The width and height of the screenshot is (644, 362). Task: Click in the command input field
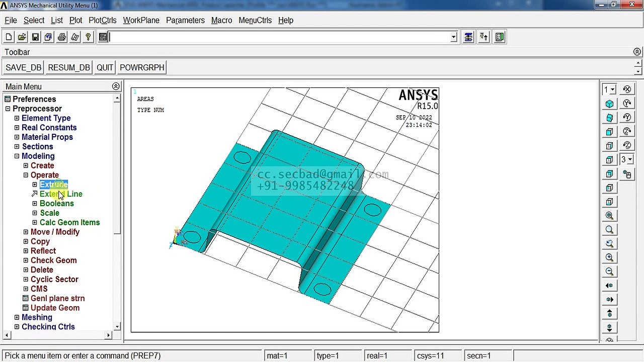point(279,37)
